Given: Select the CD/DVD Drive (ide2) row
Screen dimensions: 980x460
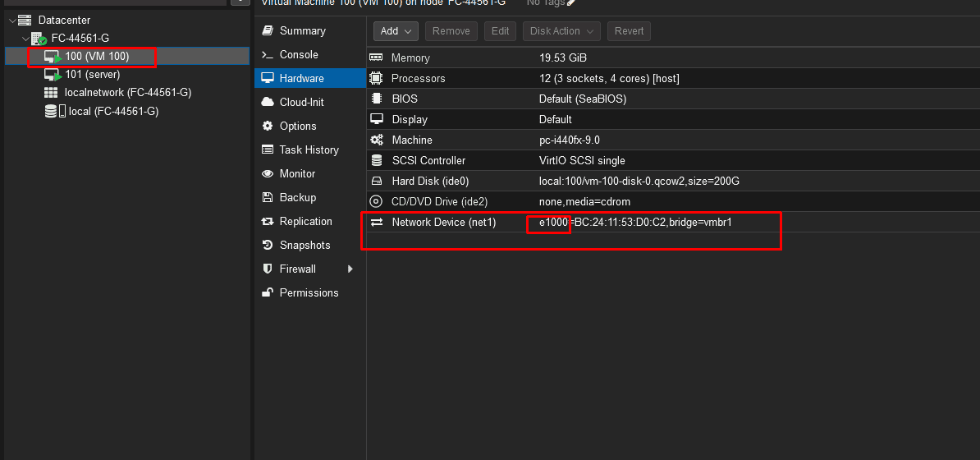Looking at the screenshot, I should 673,201.
